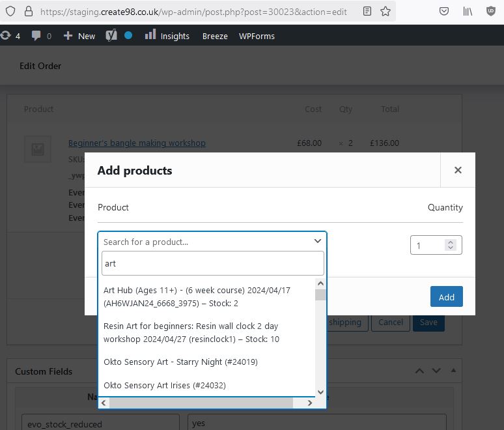The height and width of the screenshot is (430, 504).
Task: Click the product image placeholder thumbnail
Action: coord(38,149)
